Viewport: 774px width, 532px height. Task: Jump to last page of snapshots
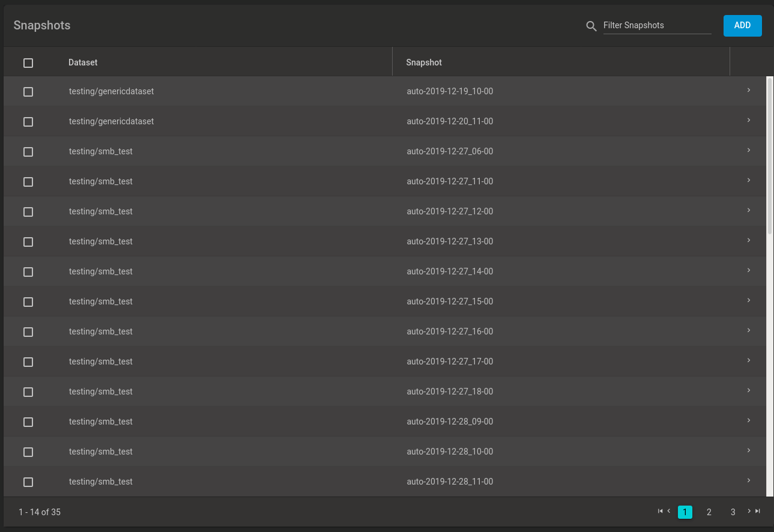758,511
